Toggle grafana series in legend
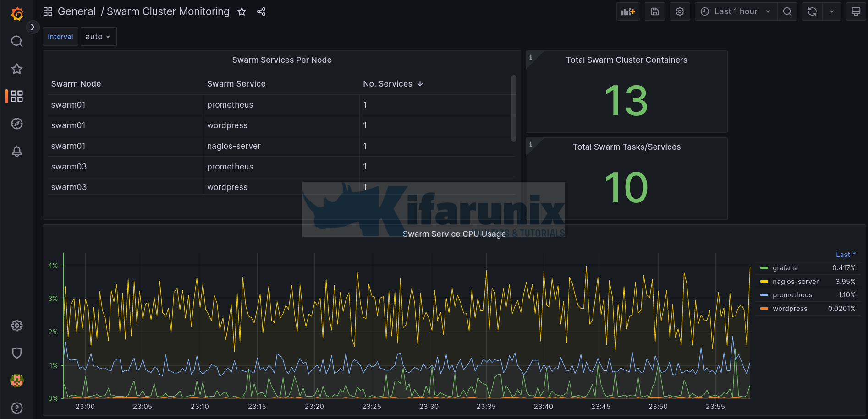Screen dimensions: 868x419 click(x=785, y=268)
